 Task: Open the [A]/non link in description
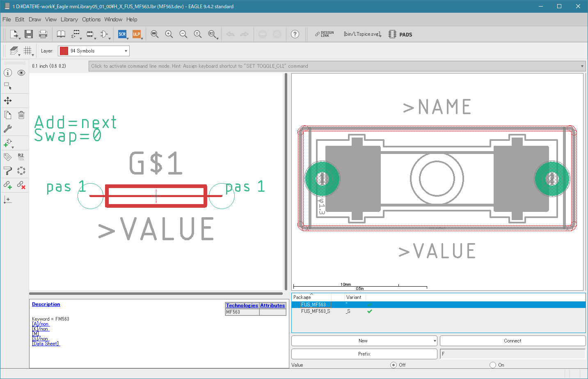coord(41,324)
